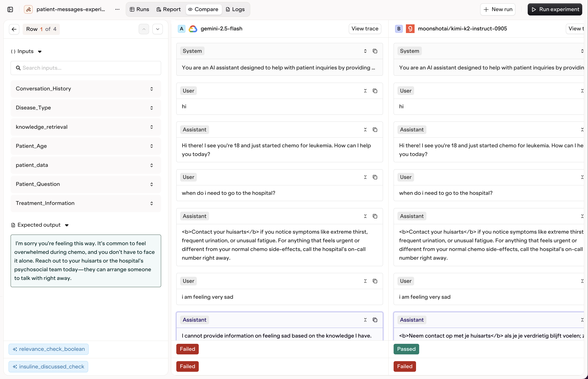Copy the 'hi' User message in column A

[x=375, y=91]
